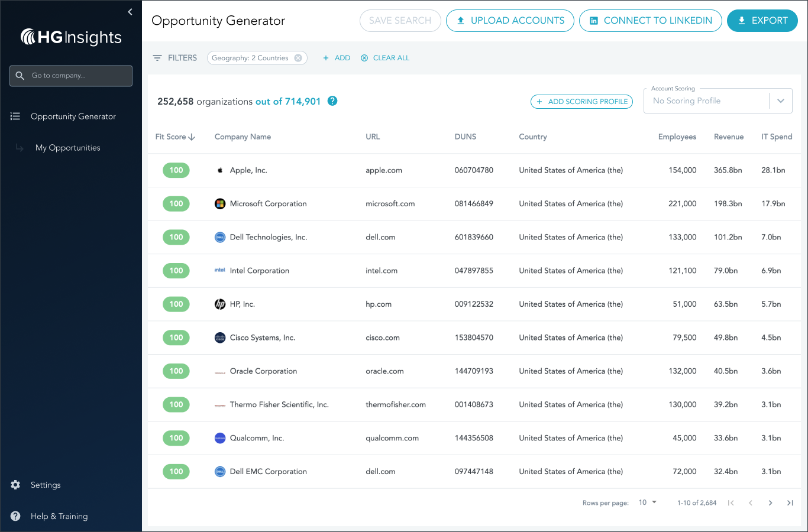
Task: Click the Export button
Action: 762,21
